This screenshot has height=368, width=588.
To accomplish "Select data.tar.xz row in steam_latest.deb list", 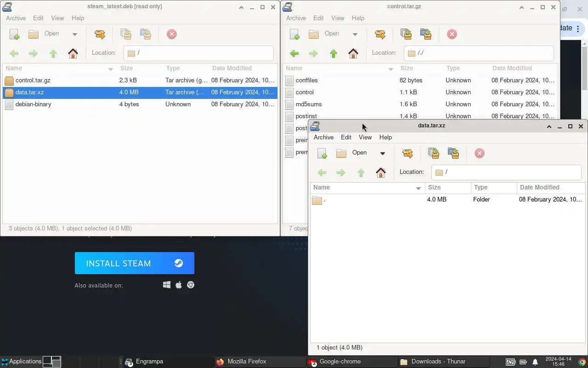I will (140, 92).
